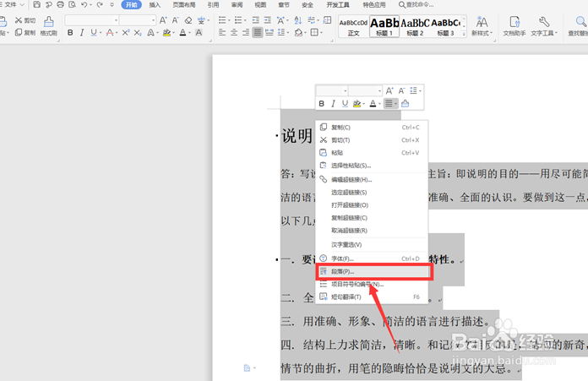Toggle Italic in the mini toolbar
The width and height of the screenshot is (588, 381).
pyautogui.click(x=333, y=104)
